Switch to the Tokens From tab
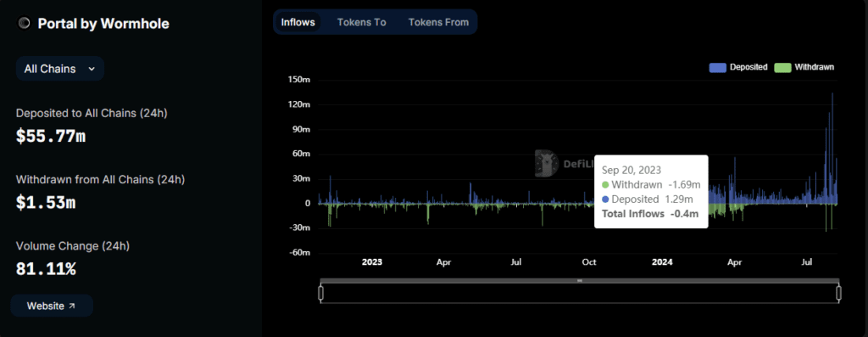Screen dimensions: 868x337 click(438, 22)
